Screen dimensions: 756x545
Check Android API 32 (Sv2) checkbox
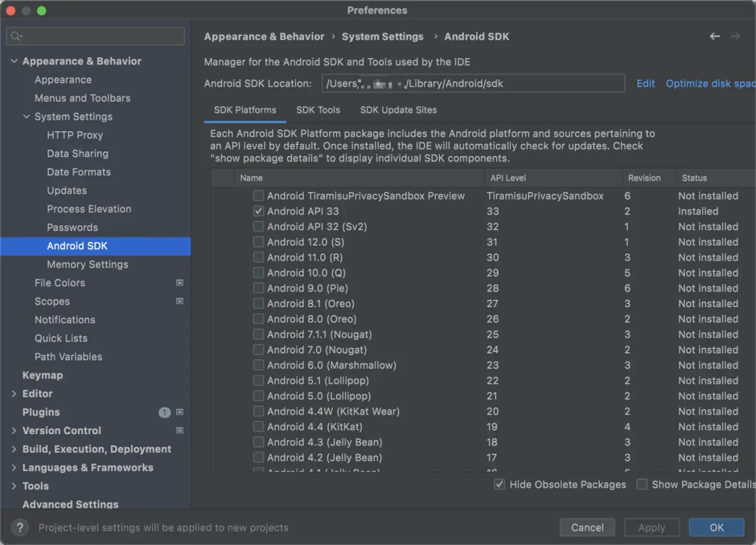[x=258, y=226]
